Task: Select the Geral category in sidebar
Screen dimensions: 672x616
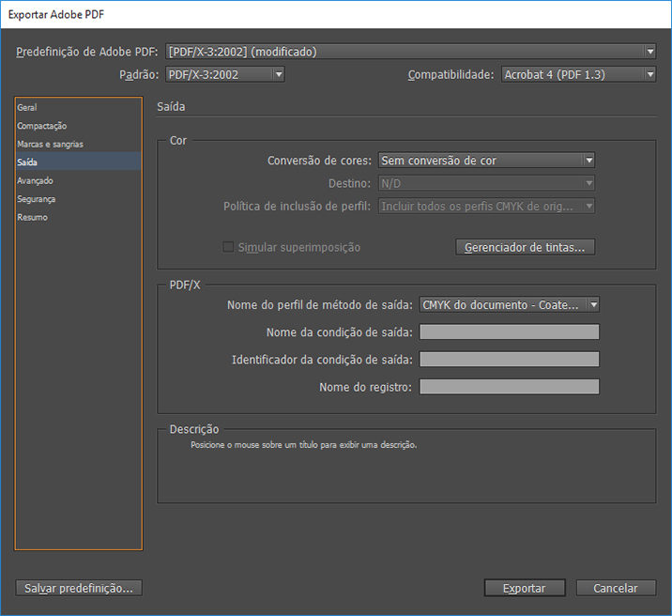Action: coord(27,108)
